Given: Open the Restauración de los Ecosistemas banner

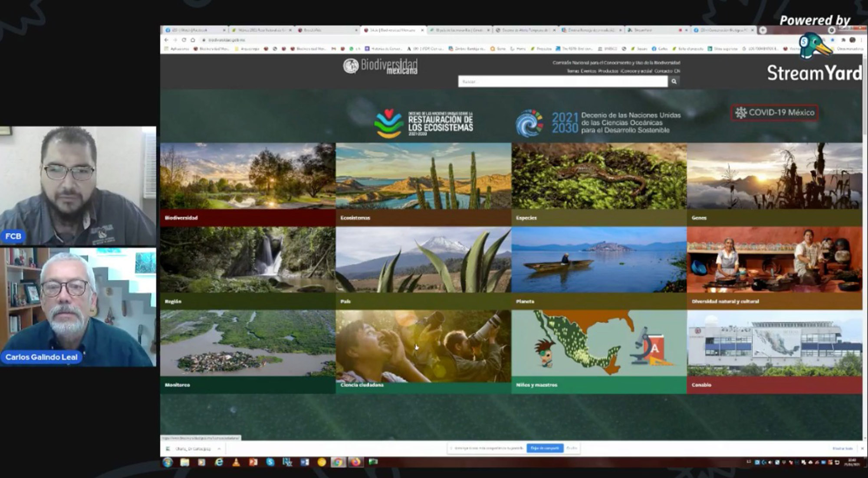Looking at the screenshot, I should 424,123.
